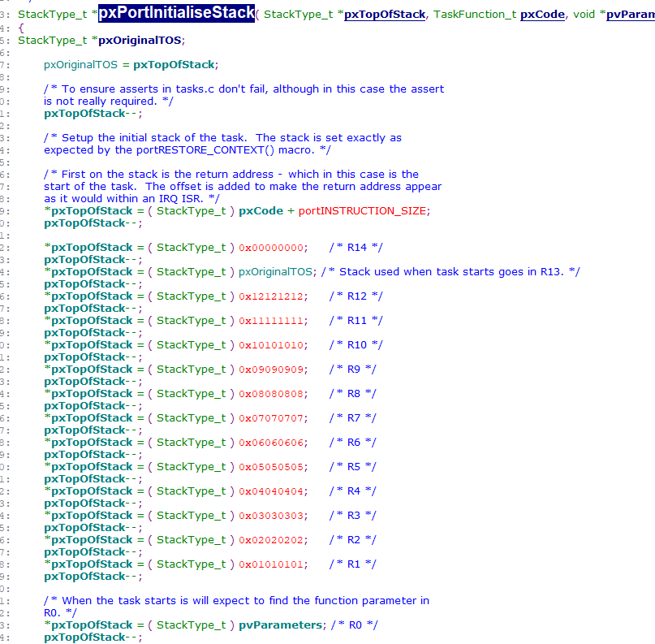Image resolution: width=655 pixels, height=644 pixels.
Task: Click pxTopOfStack in the pxOriginalTOS assignment line
Action: 174,65
